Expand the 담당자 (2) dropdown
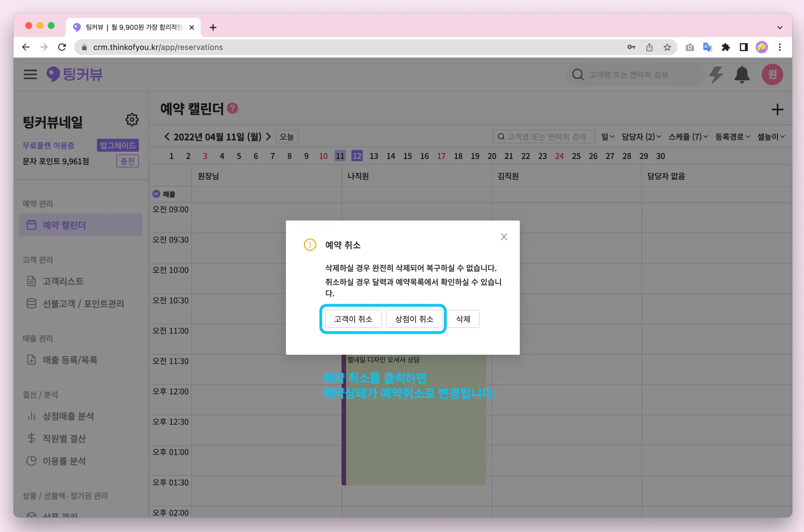 [x=641, y=137]
